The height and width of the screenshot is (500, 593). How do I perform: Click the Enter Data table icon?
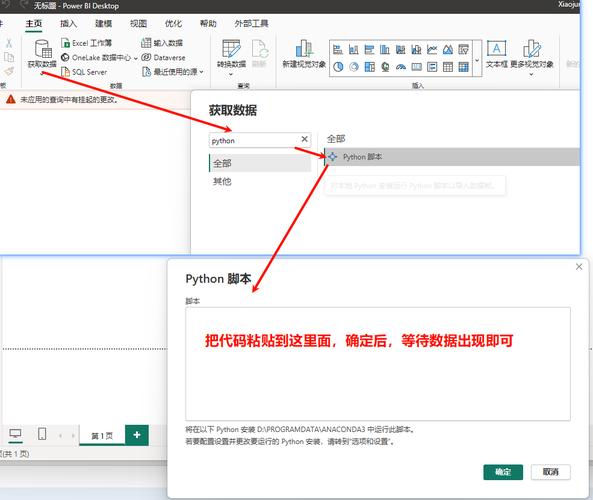click(146, 43)
